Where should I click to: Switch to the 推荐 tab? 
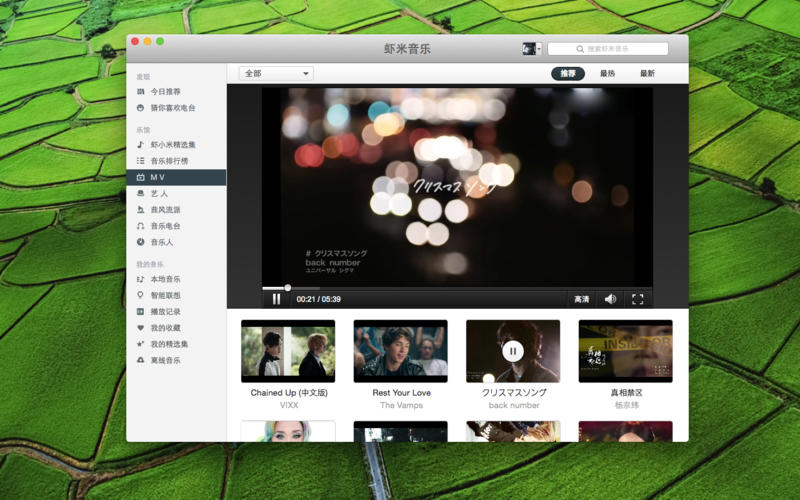point(568,73)
